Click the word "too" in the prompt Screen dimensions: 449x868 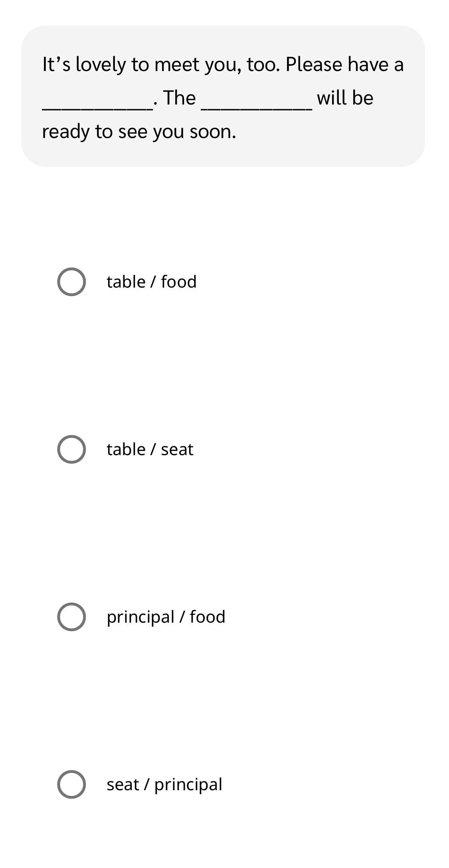tap(260, 65)
